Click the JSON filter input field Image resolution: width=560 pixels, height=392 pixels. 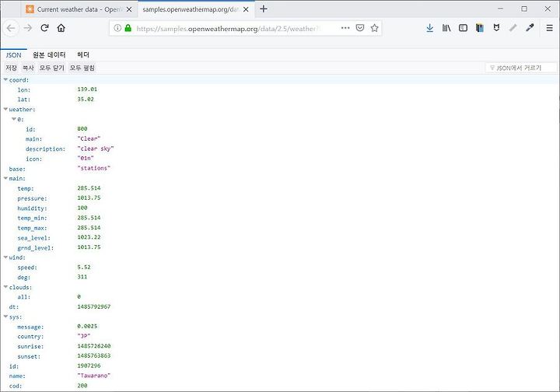tap(520, 68)
